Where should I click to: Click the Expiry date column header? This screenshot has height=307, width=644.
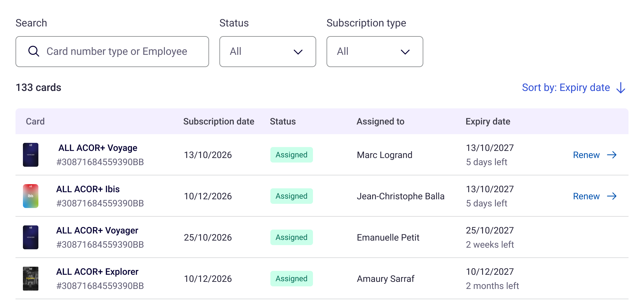click(x=488, y=122)
